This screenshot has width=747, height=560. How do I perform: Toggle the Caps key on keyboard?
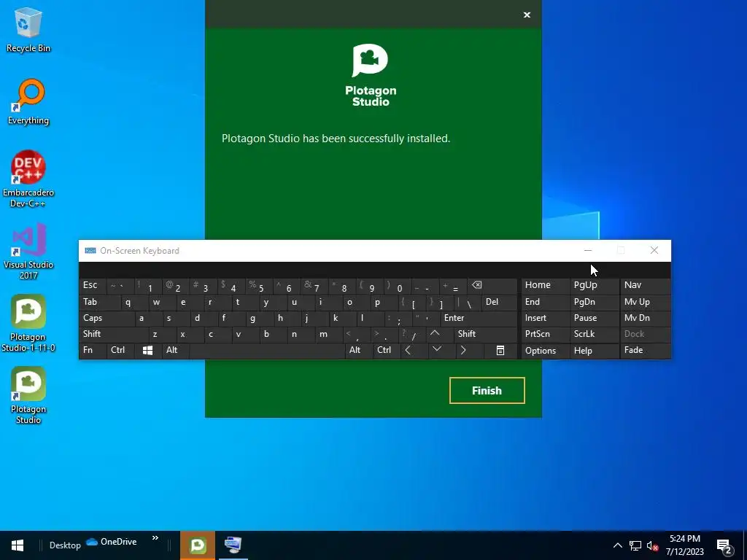click(x=107, y=318)
